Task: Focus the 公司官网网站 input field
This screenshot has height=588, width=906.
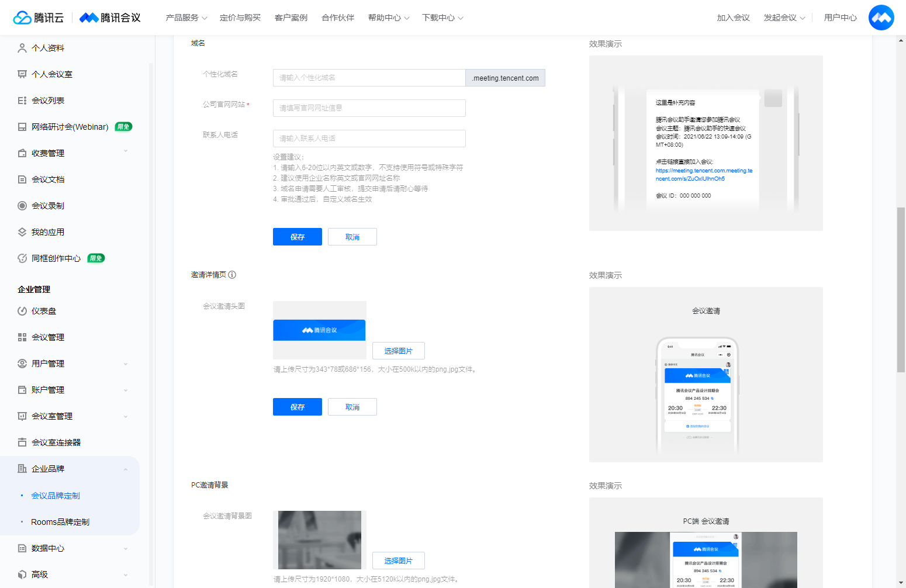Action: pyautogui.click(x=369, y=108)
